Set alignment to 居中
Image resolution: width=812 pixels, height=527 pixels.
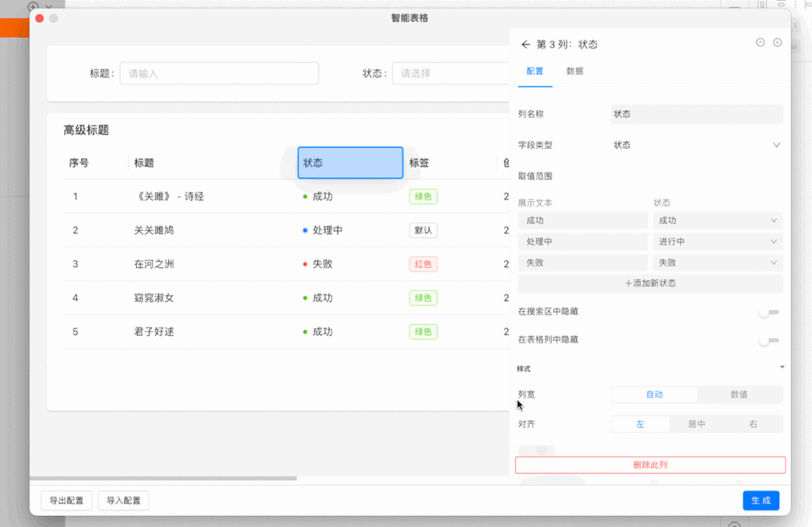click(x=696, y=424)
